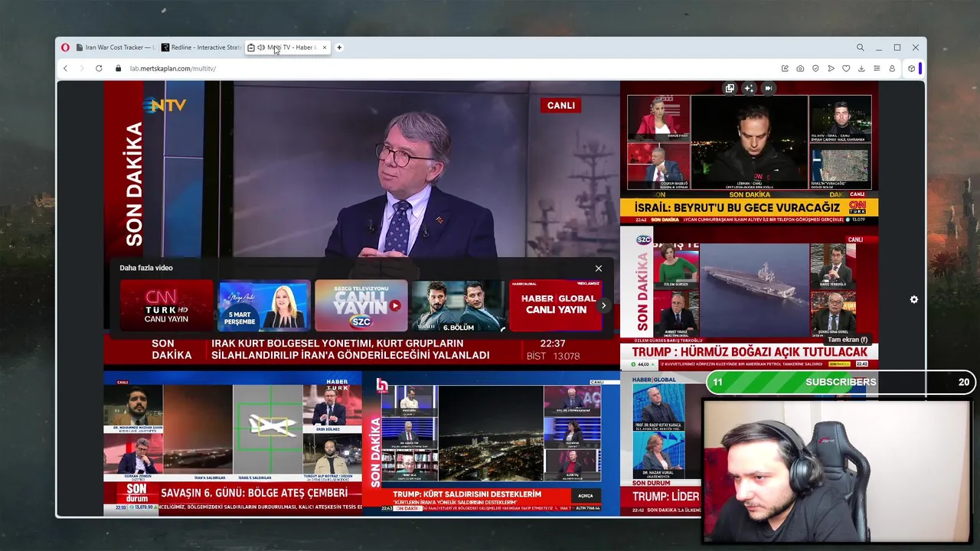
Task: Show site security lock info
Action: point(118,68)
